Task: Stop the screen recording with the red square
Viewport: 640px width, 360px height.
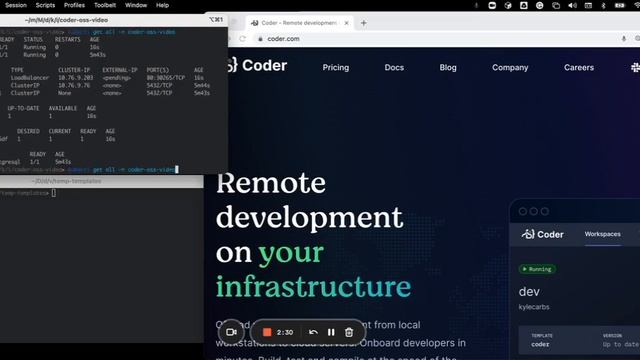Action: tap(267, 332)
